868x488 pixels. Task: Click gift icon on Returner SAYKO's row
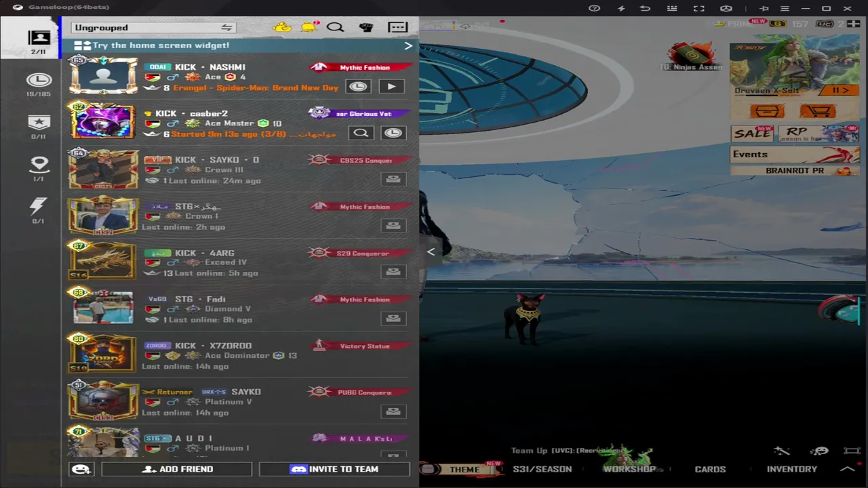pos(393,411)
